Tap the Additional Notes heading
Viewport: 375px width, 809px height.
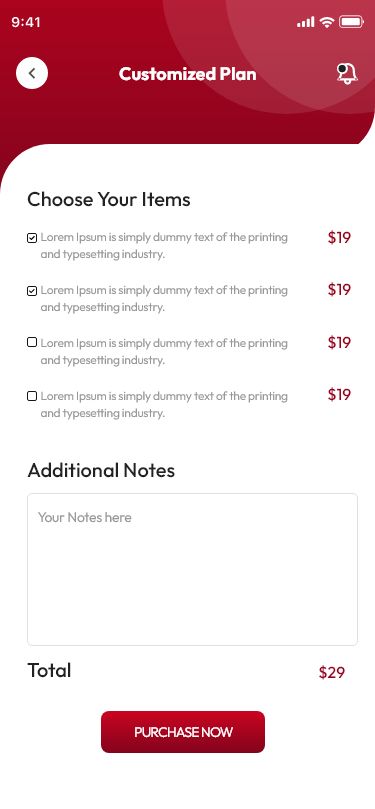tap(101, 470)
